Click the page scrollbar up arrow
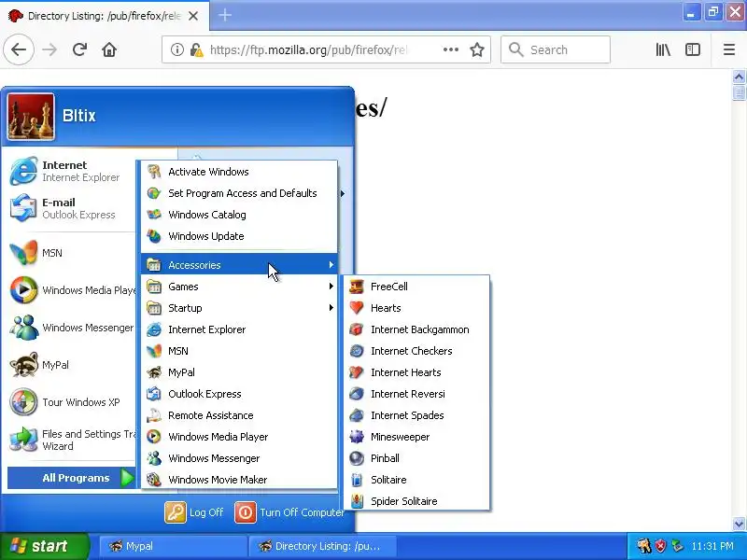The width and height of the screenshot is (747, 560). tap(739, 77)
